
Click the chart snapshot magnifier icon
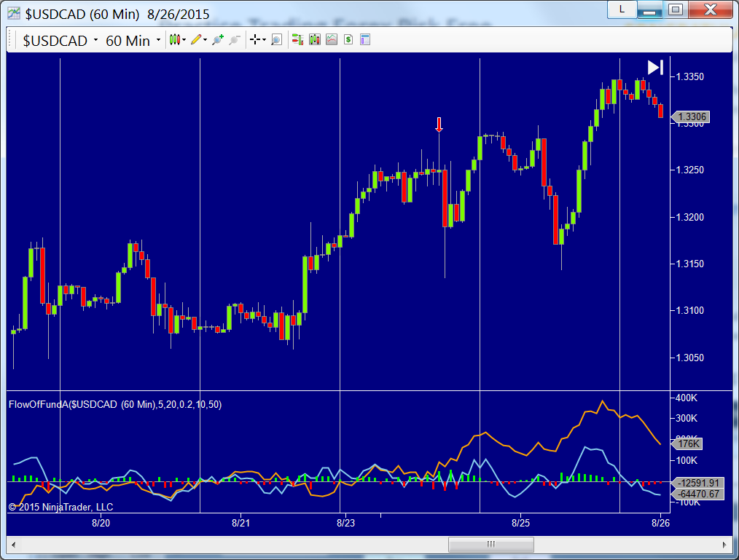click(x=276, y=39)
